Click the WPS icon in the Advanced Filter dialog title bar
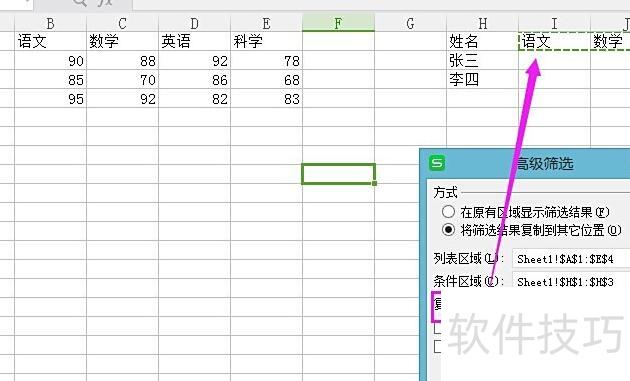Screen dimensions: 630x381 click(x=437, y=164)
